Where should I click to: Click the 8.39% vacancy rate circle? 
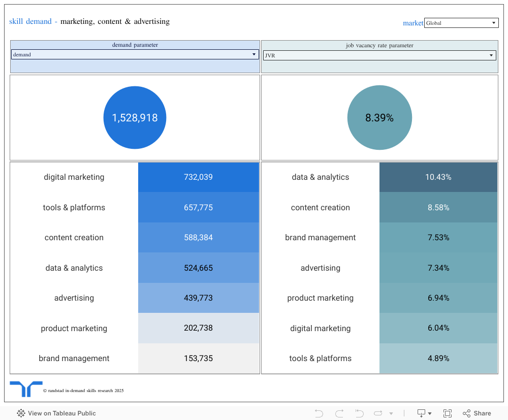(379, 118)
